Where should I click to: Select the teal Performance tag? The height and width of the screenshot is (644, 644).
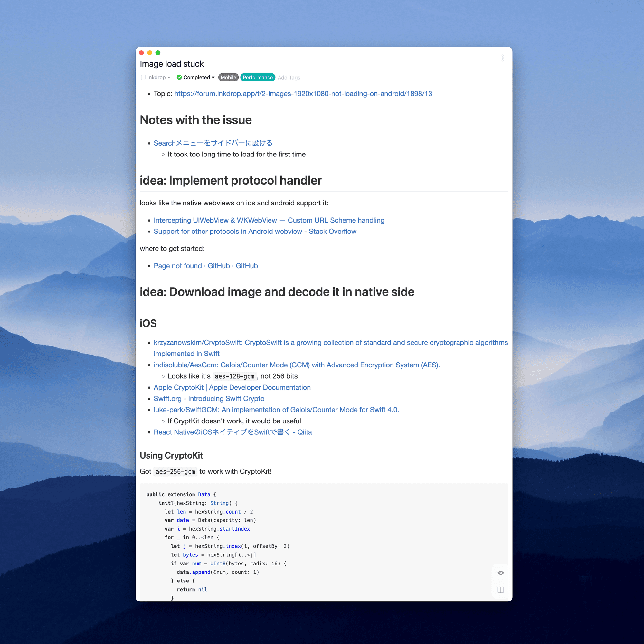tap(257, 77)
